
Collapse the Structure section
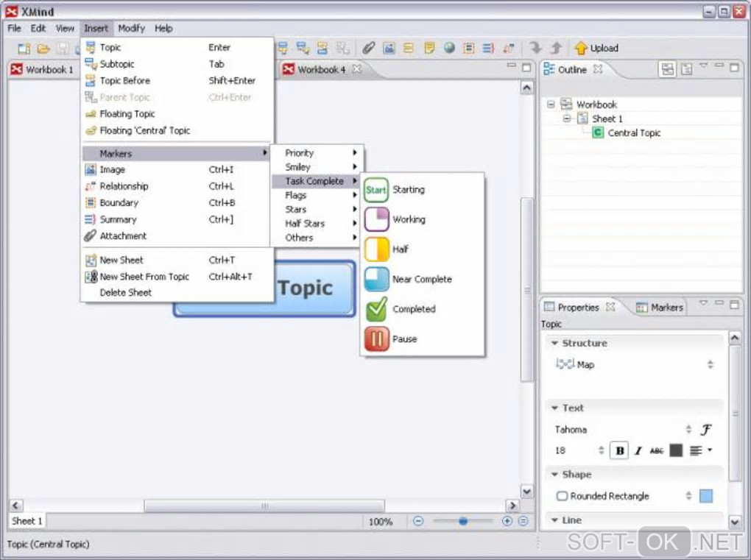coord(554,343)
